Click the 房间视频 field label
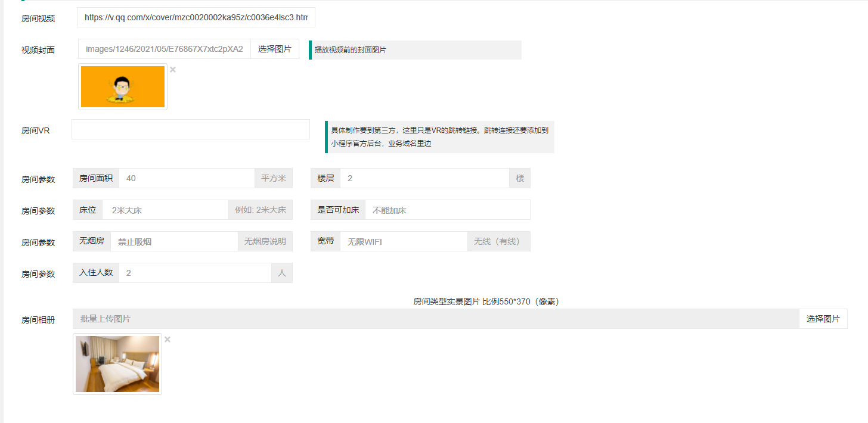The image size is (868, 423). click(38, 18)
